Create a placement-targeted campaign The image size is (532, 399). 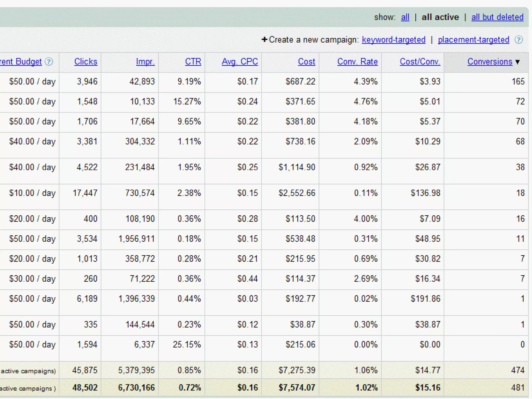click(473, 40)
